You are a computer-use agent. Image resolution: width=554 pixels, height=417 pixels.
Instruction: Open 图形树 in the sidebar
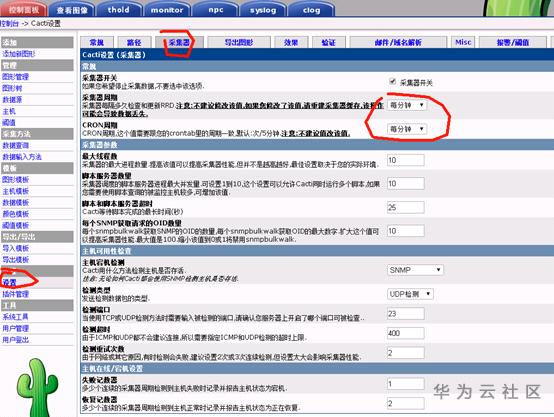(x=12, y=88)
